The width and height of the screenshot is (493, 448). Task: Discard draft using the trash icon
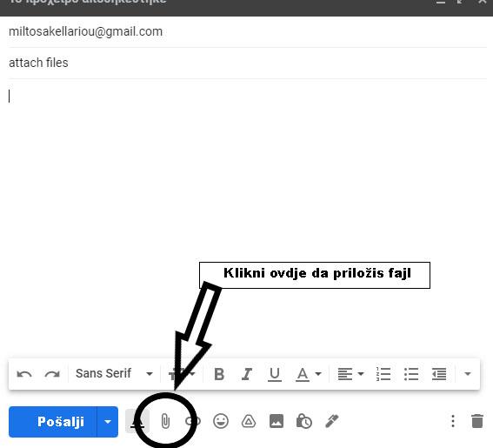coord(477,421)
